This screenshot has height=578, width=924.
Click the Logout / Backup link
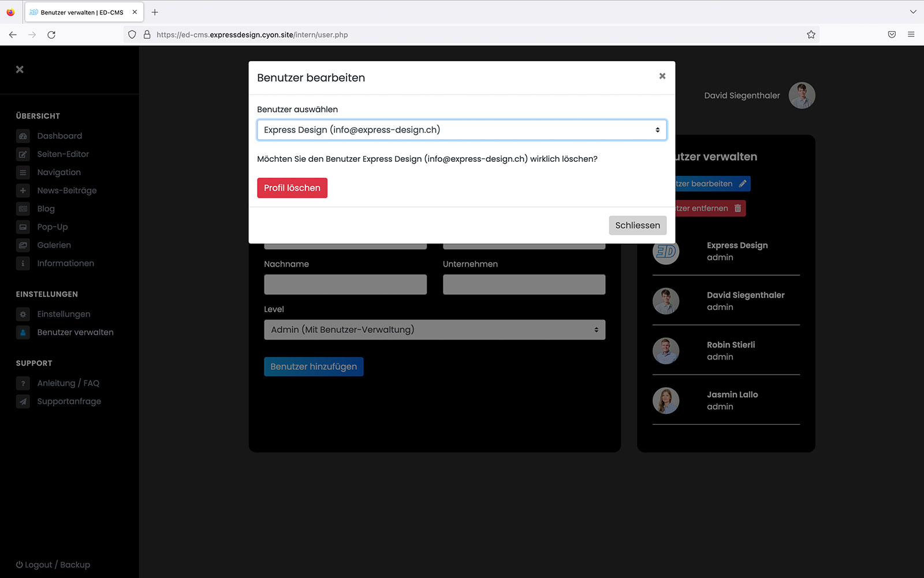[53, 565]
